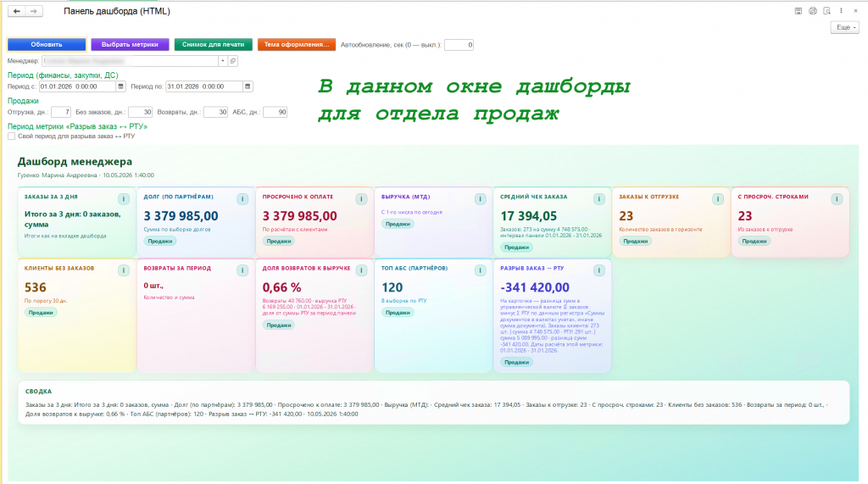Click the save icon in title bar
Viewport: 868px width, 484px height.
pyautogui.click(x=798, y=10)
